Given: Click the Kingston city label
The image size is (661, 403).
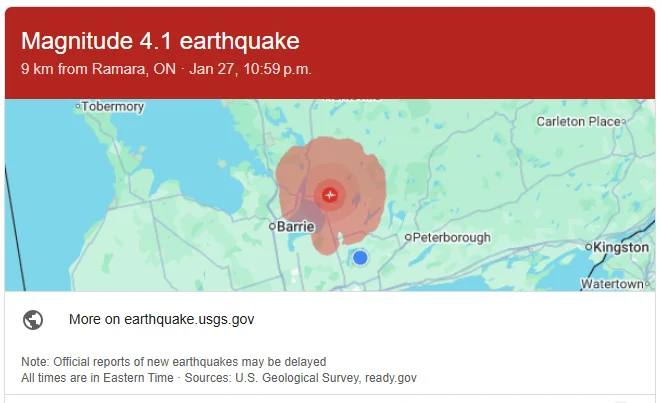Looking at the screenshot, I should [621, 247].
